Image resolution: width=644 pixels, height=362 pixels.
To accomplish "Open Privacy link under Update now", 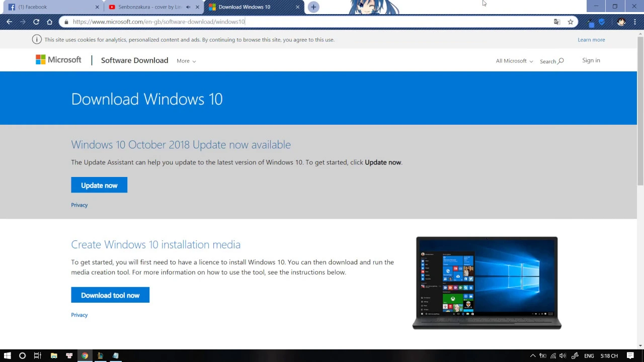I will tap(79, 205).
